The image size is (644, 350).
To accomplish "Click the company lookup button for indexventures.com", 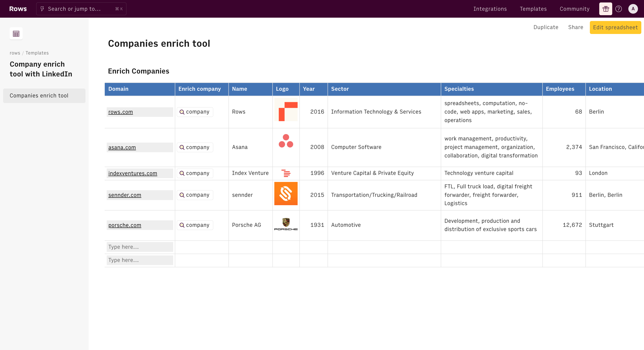I will tap(195, 173).
